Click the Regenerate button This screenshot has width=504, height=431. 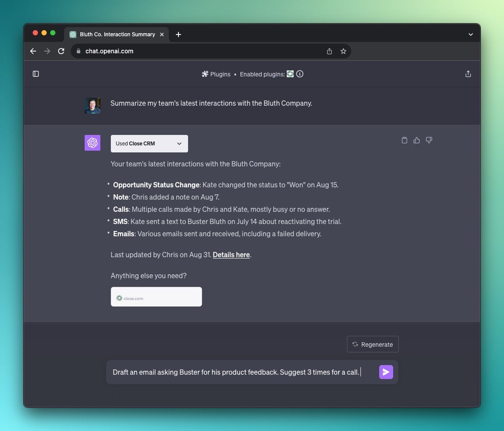pos(373,344)
